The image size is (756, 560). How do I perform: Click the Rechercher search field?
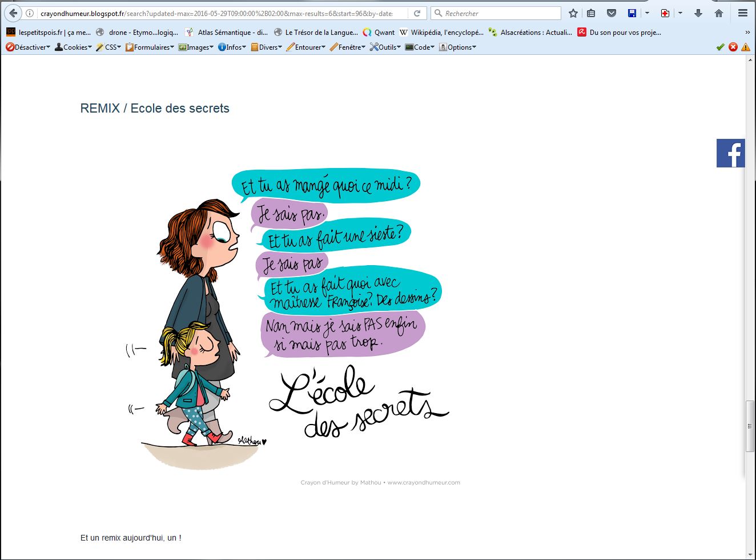coord(496,13)
